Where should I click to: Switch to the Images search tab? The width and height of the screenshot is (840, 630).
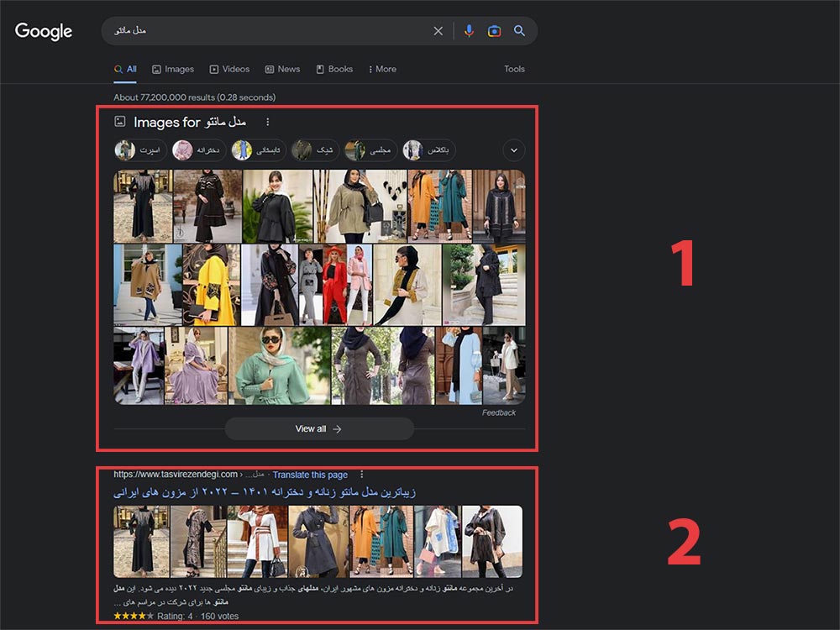172,69
